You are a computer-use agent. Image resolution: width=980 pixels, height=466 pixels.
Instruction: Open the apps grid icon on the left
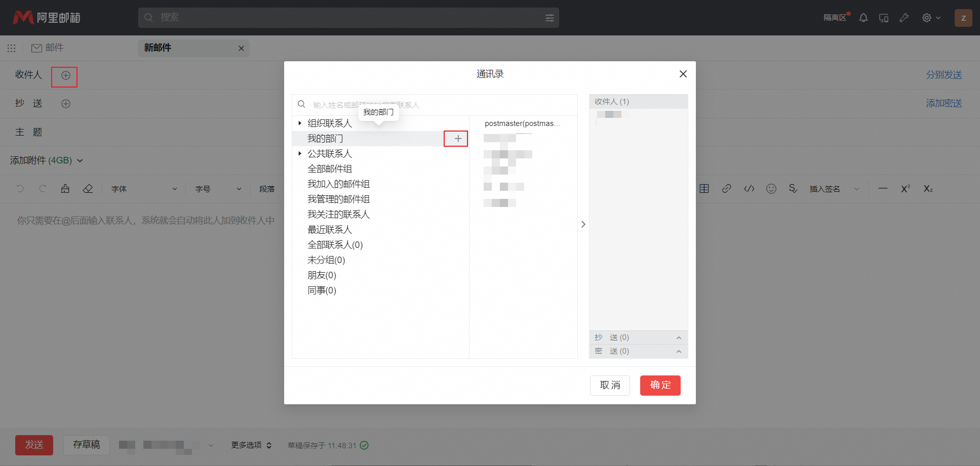pyautogui.click(x=11, y=48)
